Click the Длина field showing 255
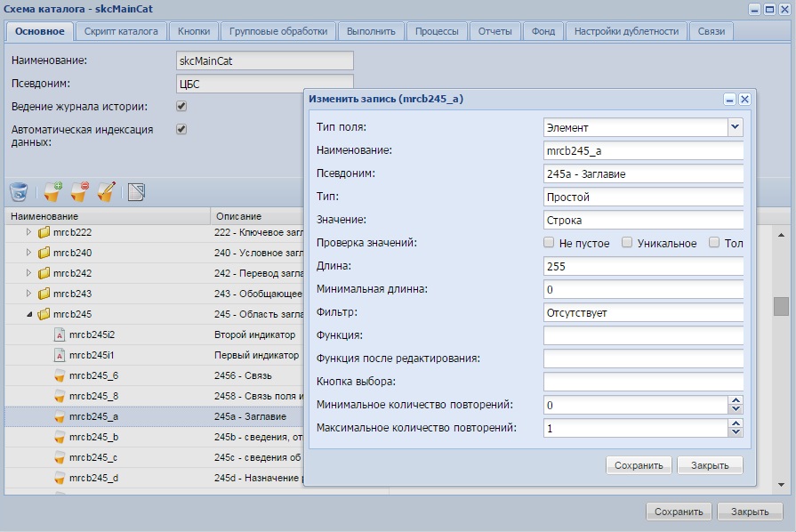Image resolution: width=796 pixels, height=532 pixels. coord(643,267)
